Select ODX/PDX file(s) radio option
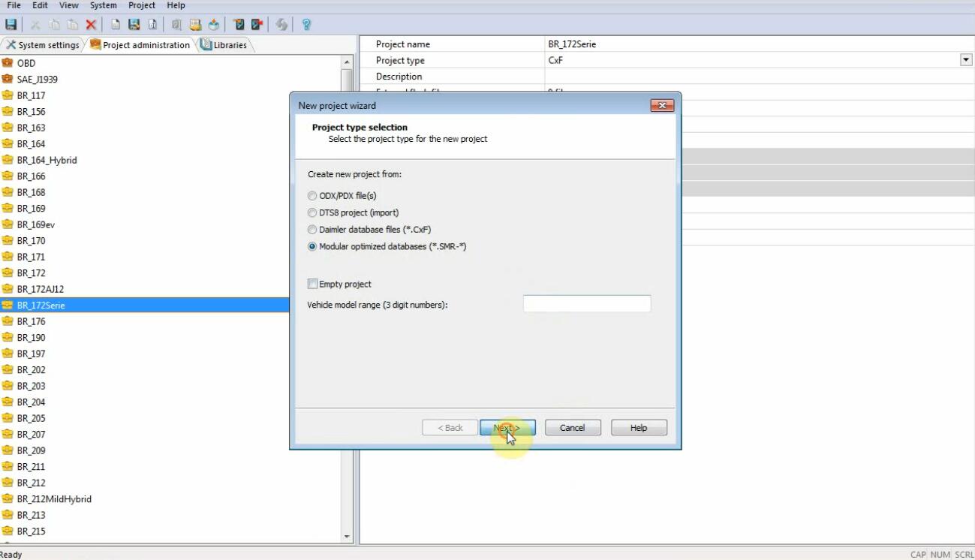 coord(312,196)
